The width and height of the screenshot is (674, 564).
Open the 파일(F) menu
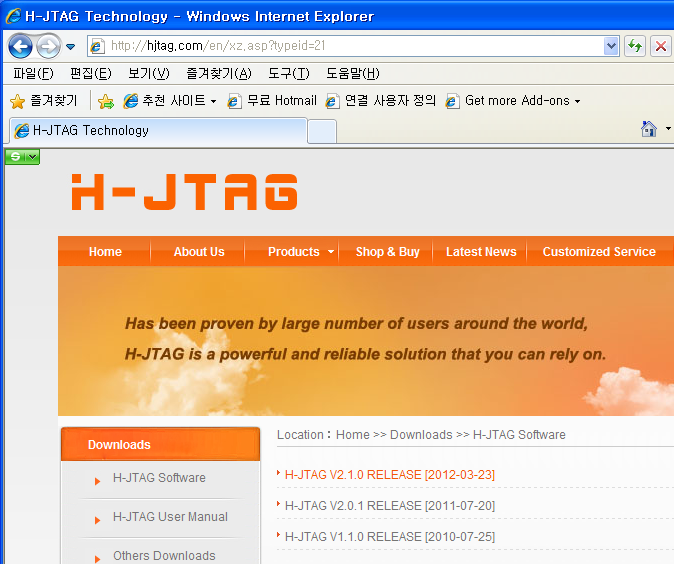click(x=33, y=74)
